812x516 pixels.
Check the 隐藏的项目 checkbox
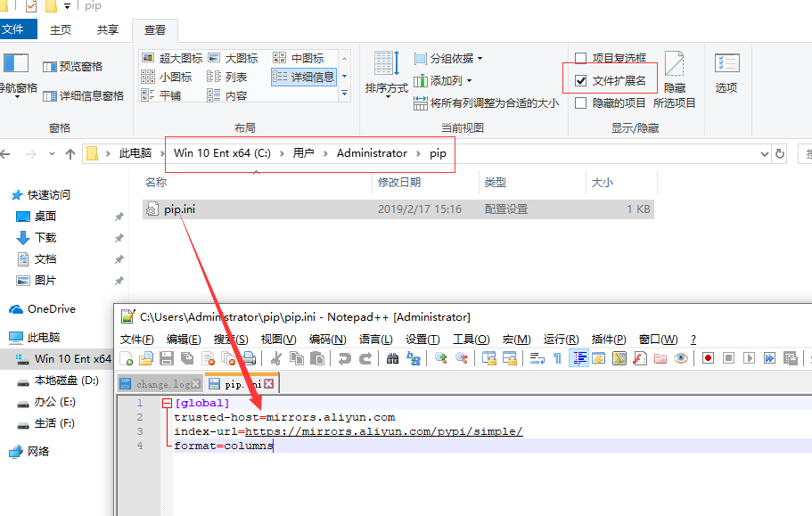pyautogui.click(x=581, y=103)
